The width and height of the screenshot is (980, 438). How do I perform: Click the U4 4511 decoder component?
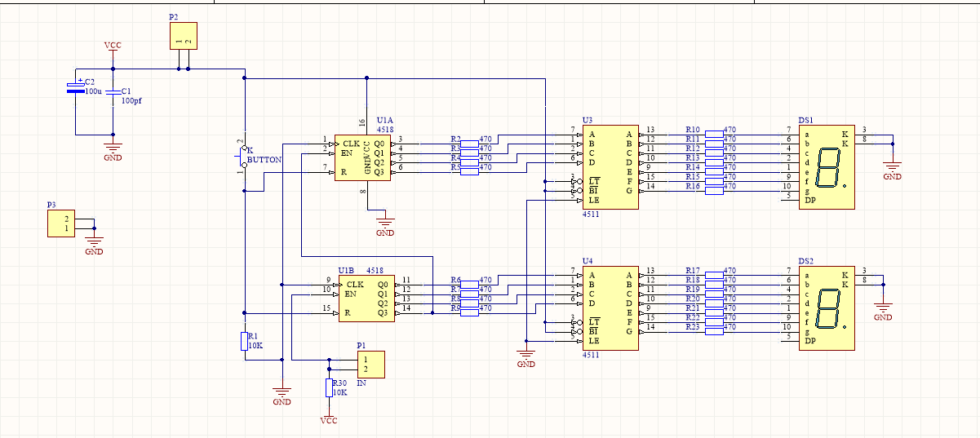pyautogui.click(x=610, y=307)
